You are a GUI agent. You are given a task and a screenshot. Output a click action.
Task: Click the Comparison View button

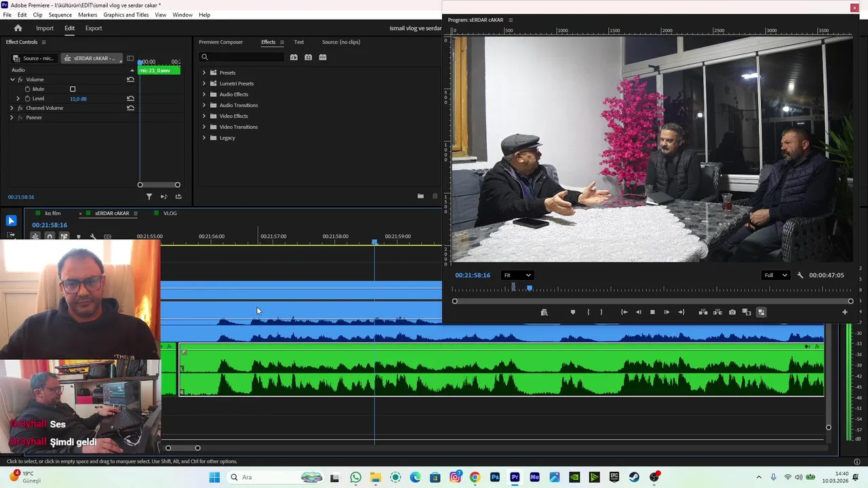pos(747,312)
